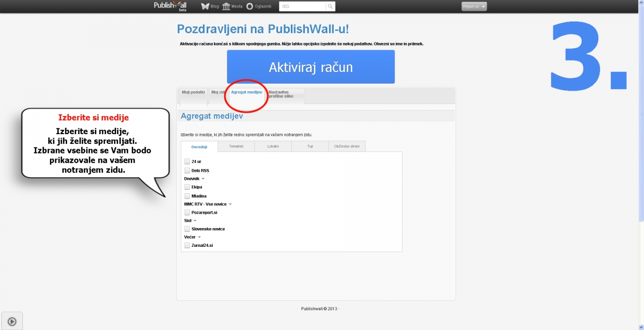Check the 24 ur checkbox

coord(187,162)
